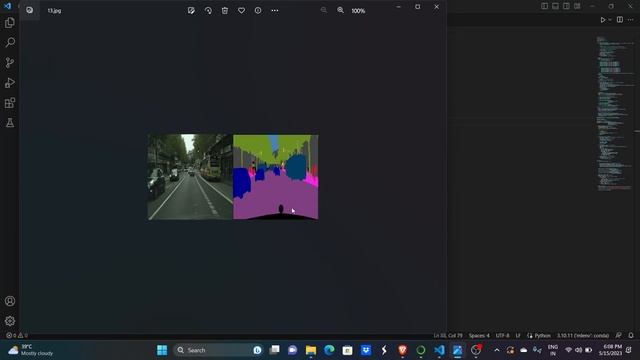
Task: Show file info in Photos
Action: (258, 11)
